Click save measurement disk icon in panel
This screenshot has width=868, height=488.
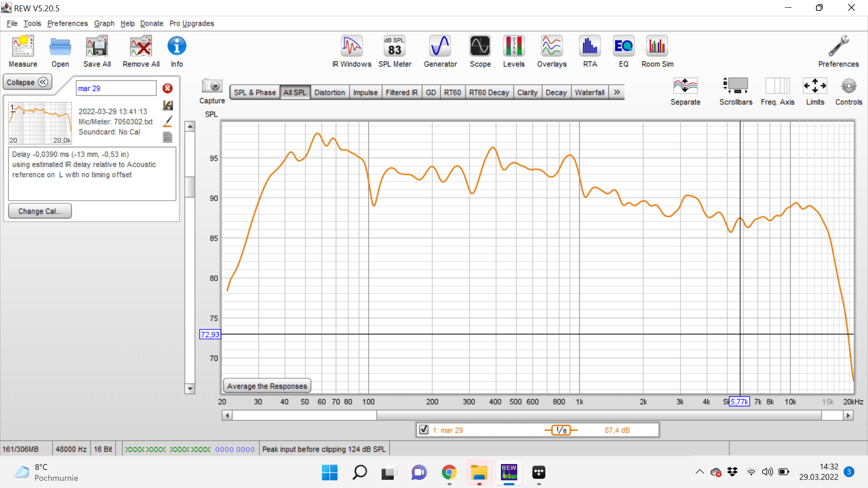[x=167, y=105]
